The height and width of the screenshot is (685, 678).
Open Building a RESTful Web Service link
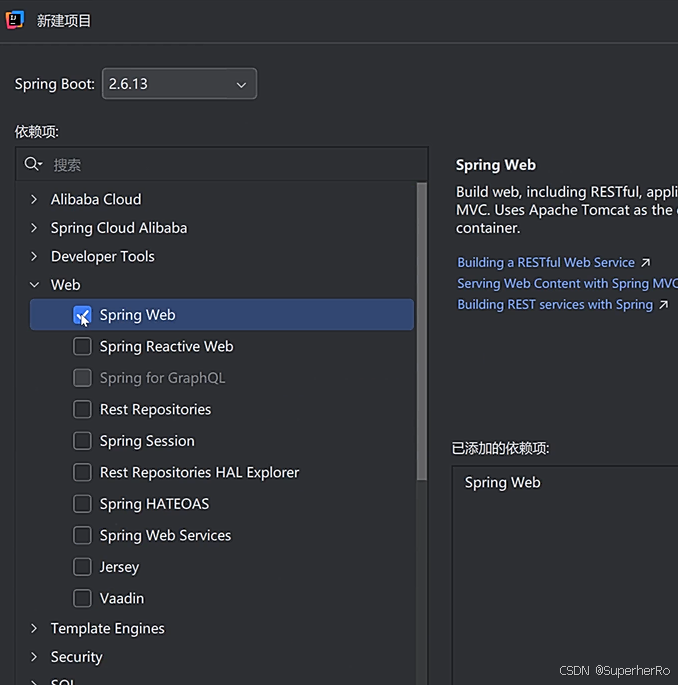click(x=546, y=263)
